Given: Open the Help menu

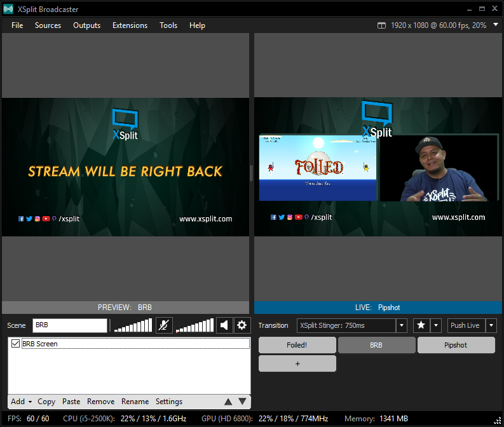Looking at the screenshot, I should (197, 25).
